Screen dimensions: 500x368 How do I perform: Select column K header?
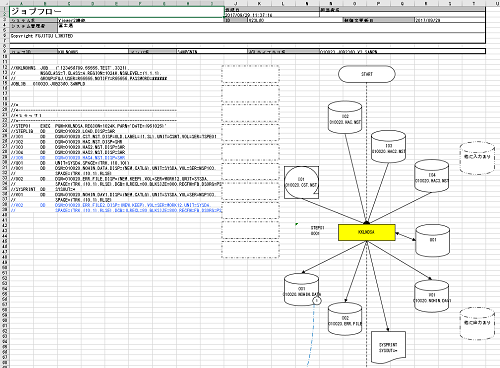pos(259,3)
